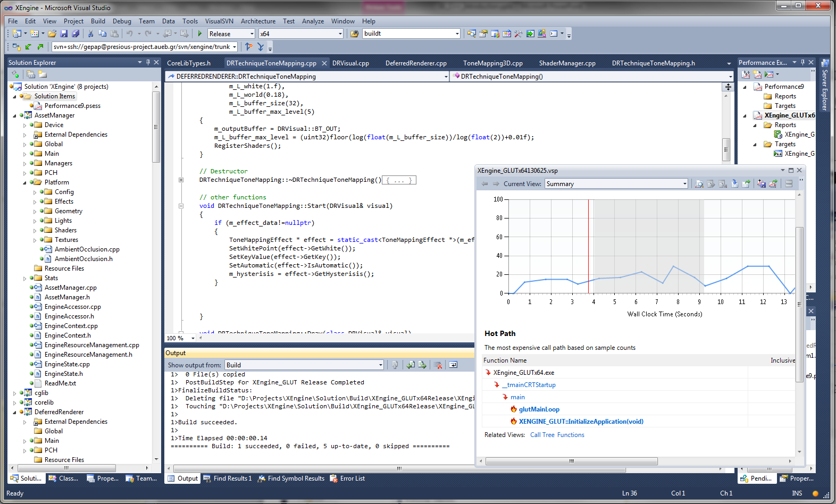Screen dimensions: 836x504
Task: Open the Release configuration dropdown
Action: (252, 33)
